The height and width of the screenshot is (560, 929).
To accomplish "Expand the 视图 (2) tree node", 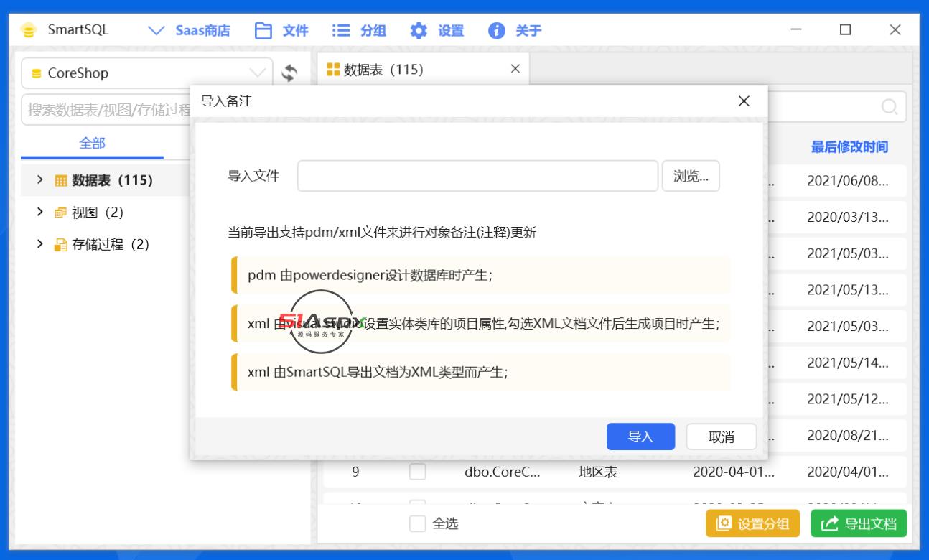I will click(40, 212).
